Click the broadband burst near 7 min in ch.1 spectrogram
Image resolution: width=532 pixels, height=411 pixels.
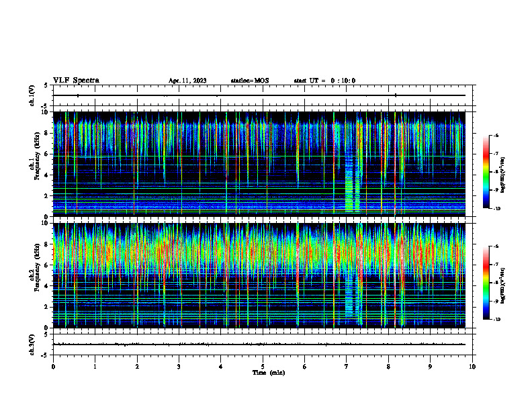pyautogui.click(x=353, y=181)
